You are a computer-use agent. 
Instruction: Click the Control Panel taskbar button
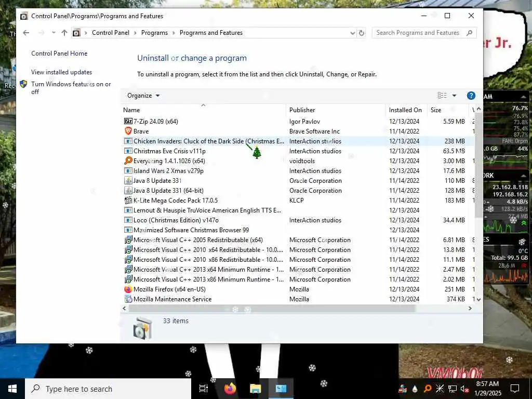tap(281, 389)
